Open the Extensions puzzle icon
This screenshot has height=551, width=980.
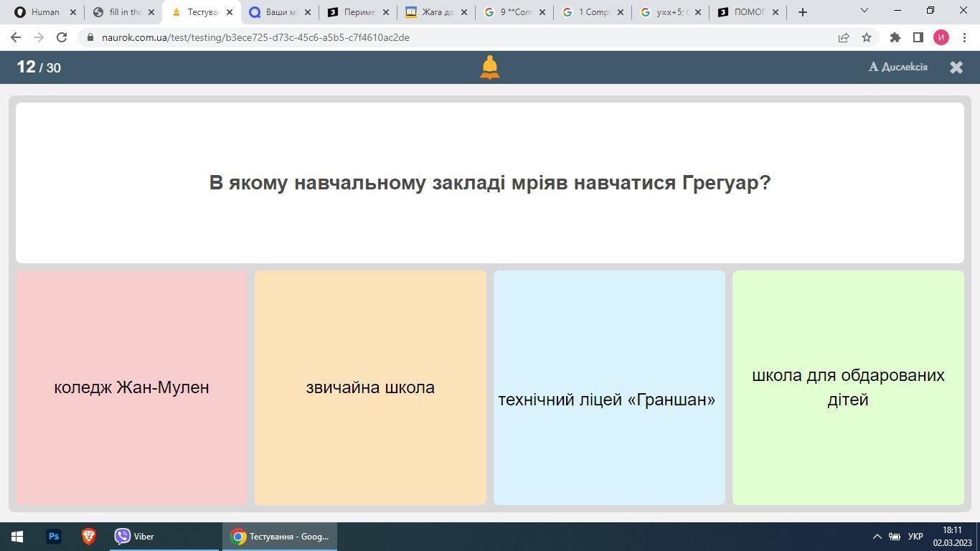tap(895, 37)
